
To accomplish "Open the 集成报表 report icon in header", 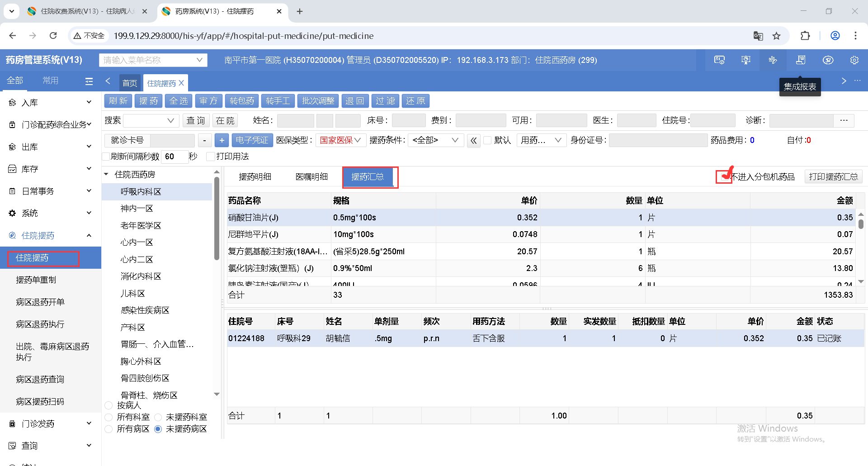I will (801, 60).
